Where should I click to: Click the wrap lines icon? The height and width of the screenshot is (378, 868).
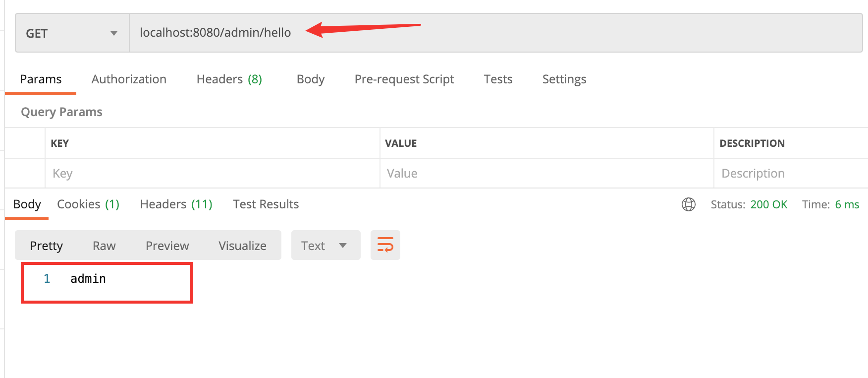click(385, 245)
